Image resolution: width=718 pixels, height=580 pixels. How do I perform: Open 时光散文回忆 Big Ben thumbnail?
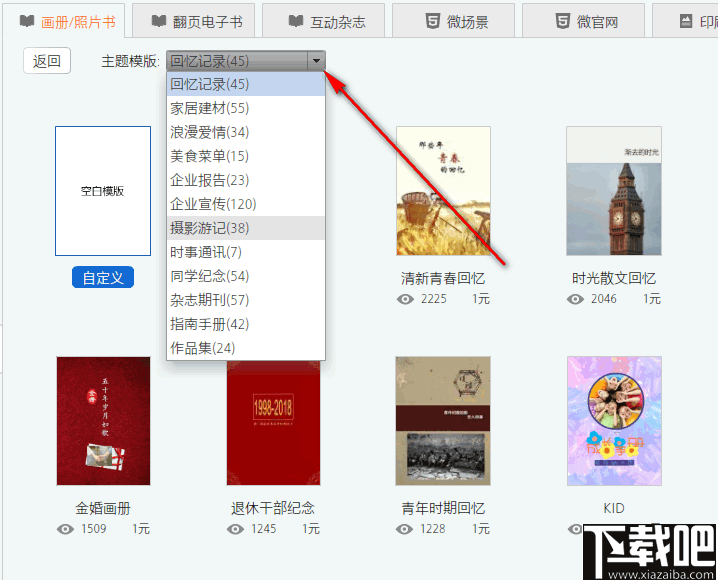tap(614, 191)
